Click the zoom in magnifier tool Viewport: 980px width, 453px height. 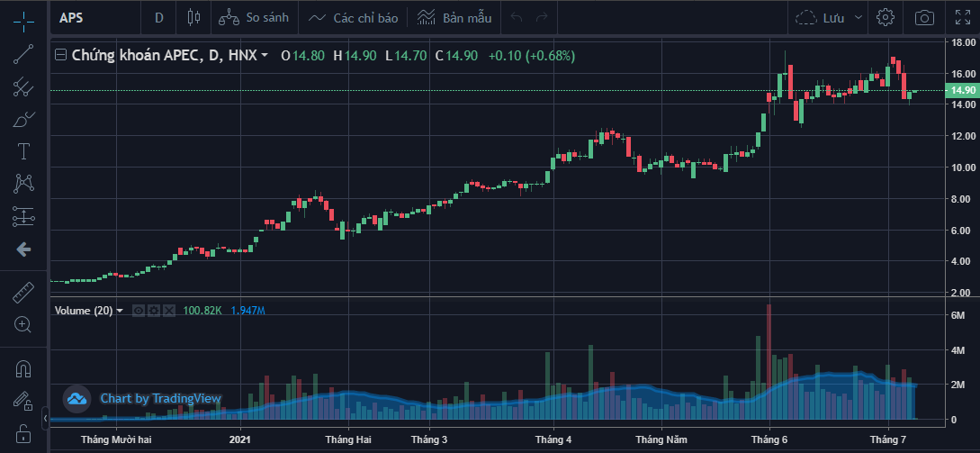click(23, 324)
